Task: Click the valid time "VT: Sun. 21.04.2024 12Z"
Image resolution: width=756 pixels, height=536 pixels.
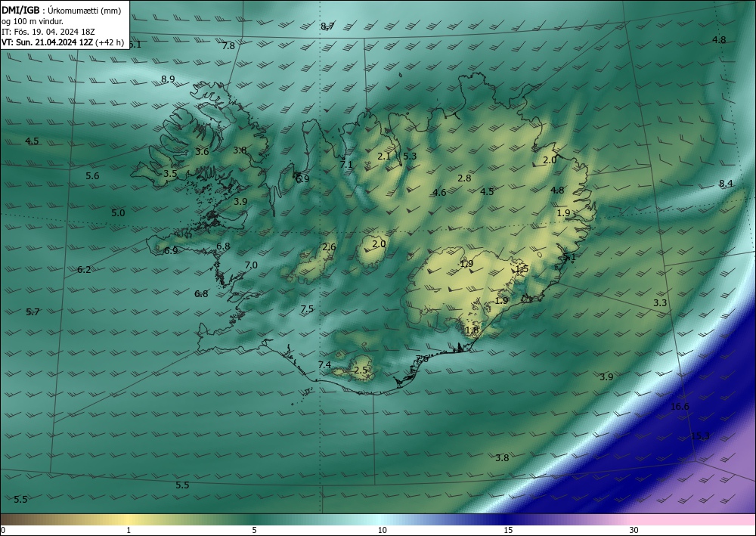Action: 48,42
